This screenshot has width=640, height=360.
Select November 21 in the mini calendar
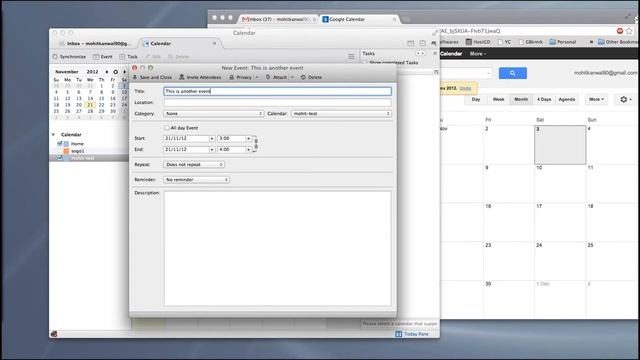[90, 105]
